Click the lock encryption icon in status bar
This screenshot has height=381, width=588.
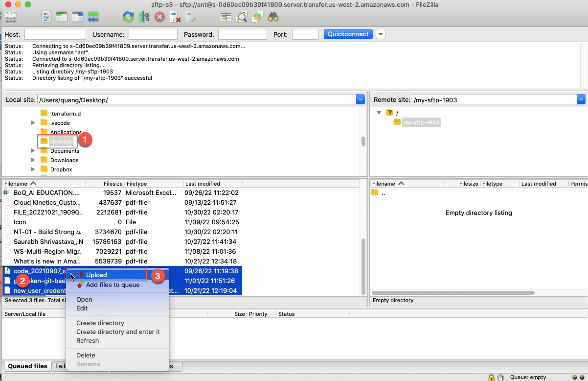click(491, 378)
